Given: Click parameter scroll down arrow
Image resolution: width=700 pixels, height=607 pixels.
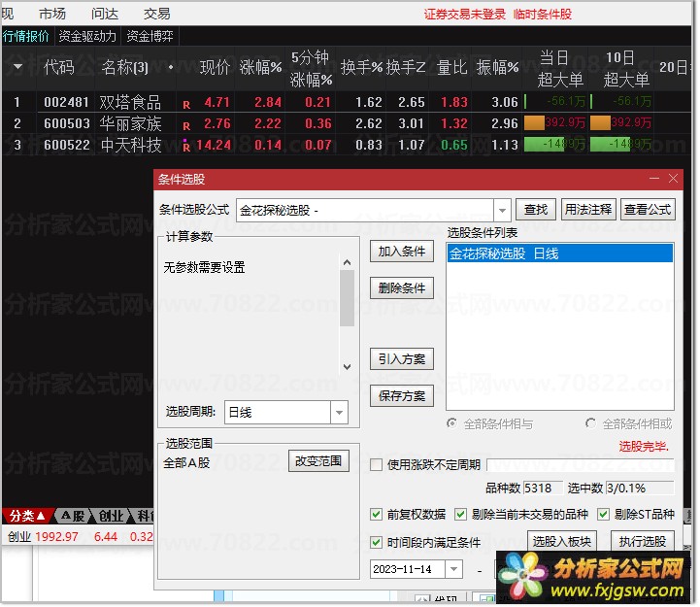Looking at the screenshot, I should pos(347,367).
